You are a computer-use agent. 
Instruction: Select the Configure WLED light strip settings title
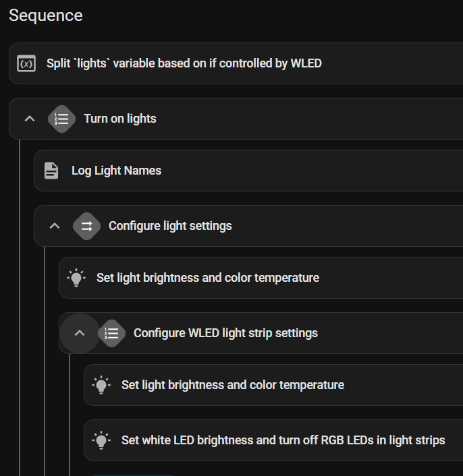[x=225, y=333]
